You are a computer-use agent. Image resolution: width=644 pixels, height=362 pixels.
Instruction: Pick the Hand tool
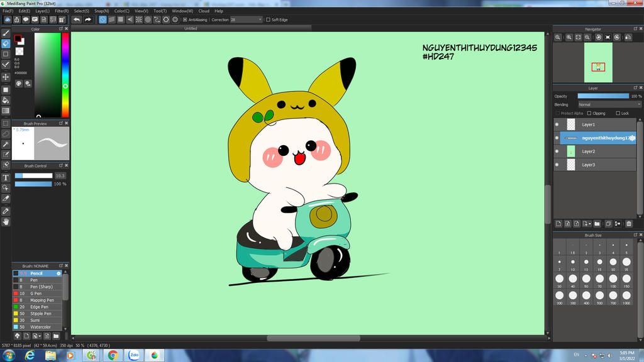point(6,221)
